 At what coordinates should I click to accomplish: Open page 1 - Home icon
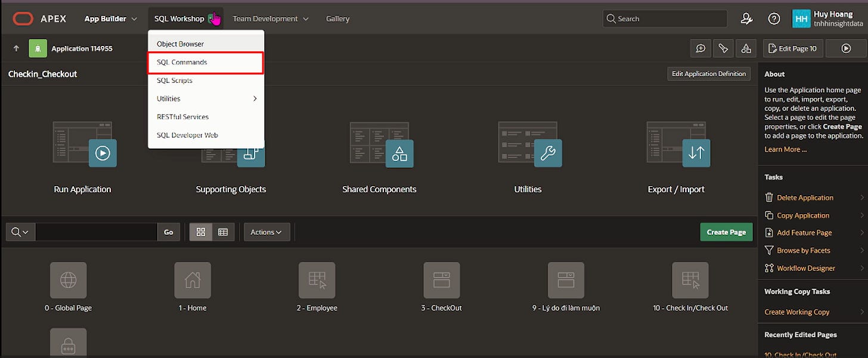click(x=193, y=280)
